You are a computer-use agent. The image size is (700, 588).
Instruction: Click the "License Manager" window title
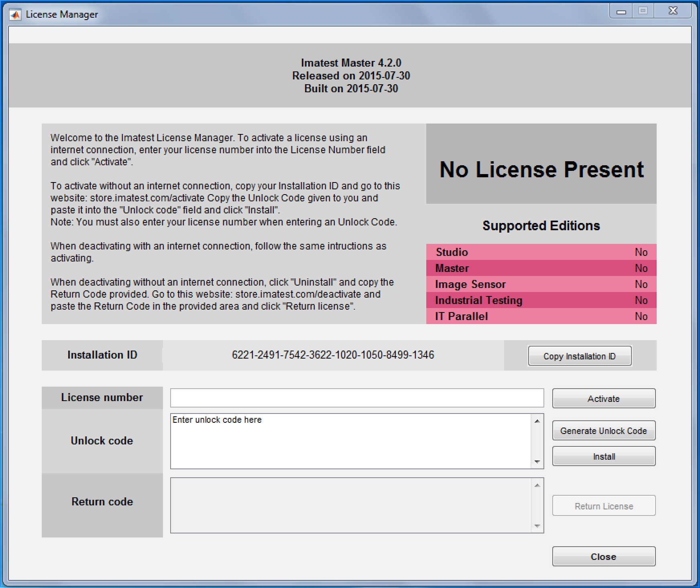coord(62,14)
